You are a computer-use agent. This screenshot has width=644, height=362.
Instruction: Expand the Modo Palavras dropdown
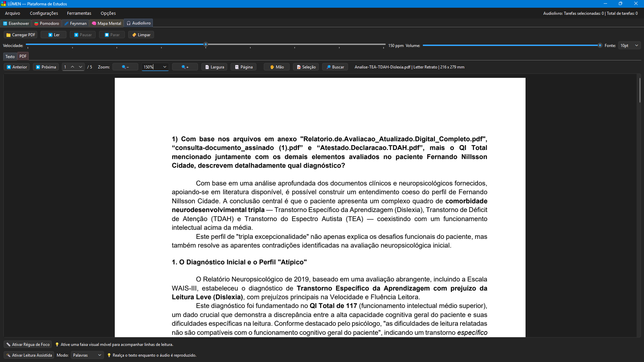point(87,355)
